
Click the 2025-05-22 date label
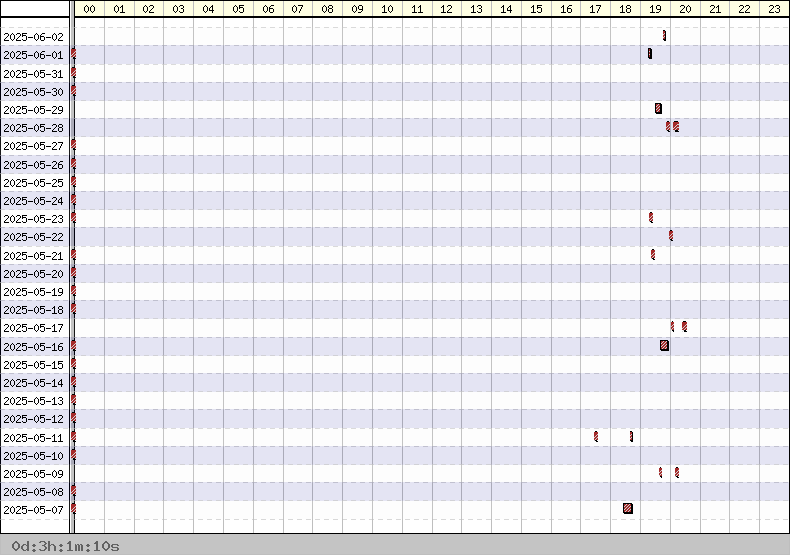point(34,237)
